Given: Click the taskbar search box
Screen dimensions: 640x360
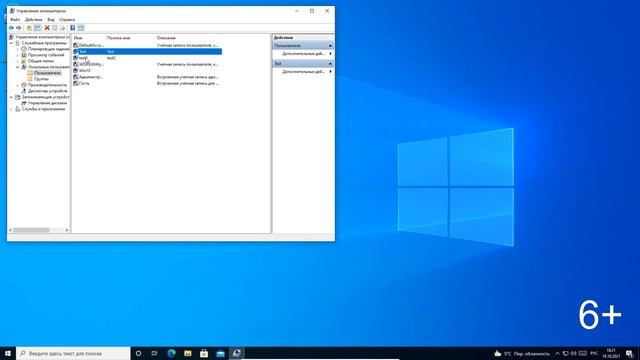Looking at the screenshot, I should [x=73, y=353].
